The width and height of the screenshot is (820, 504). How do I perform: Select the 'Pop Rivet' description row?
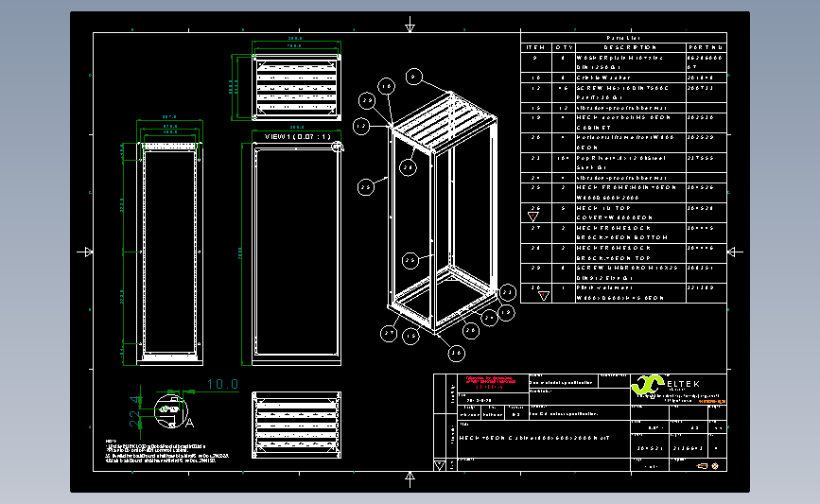point(630,163)
